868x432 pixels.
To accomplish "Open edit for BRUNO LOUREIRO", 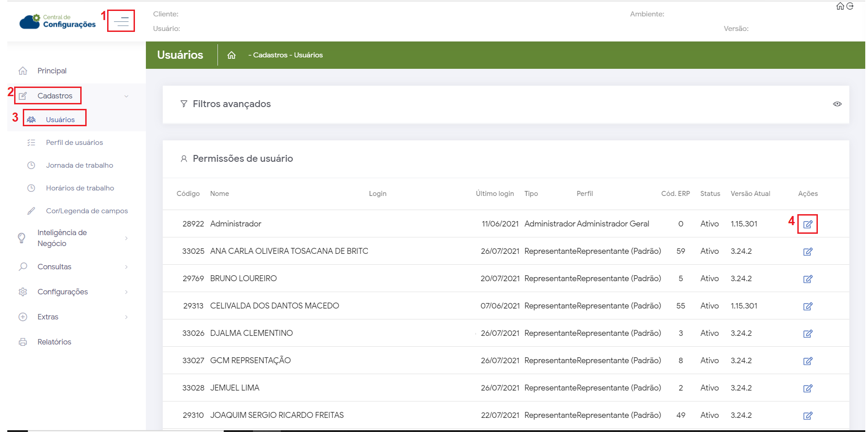I will coord(807,279).
